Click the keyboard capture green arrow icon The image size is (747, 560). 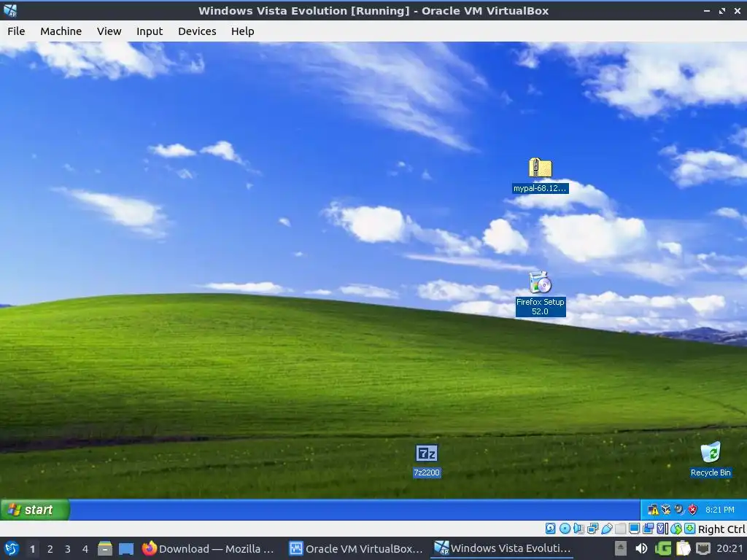click(x=690, y=529)
